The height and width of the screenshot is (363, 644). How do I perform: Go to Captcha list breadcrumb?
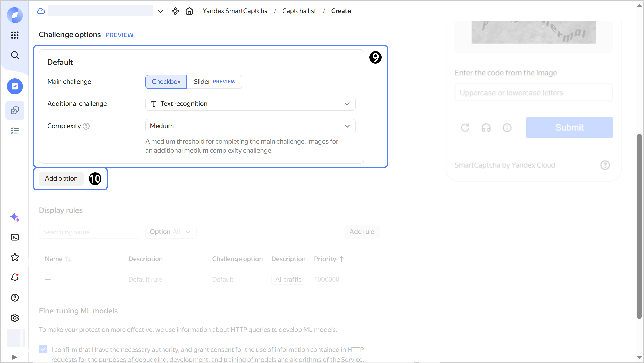[x=299, y=11]
